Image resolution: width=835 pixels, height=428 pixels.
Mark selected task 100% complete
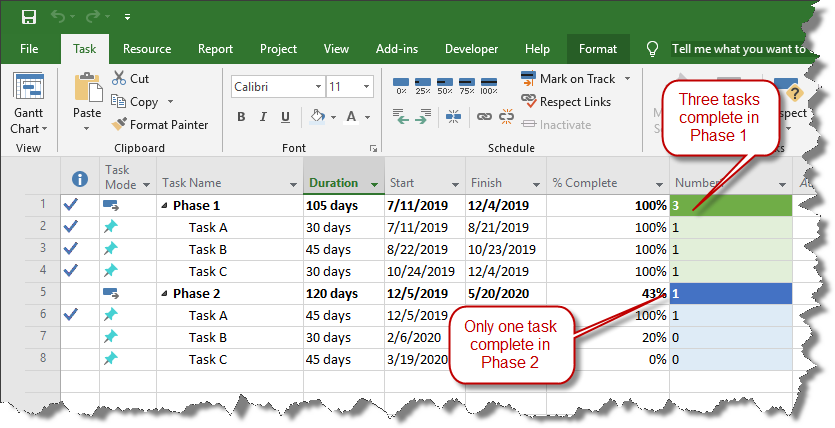(489, 85)
